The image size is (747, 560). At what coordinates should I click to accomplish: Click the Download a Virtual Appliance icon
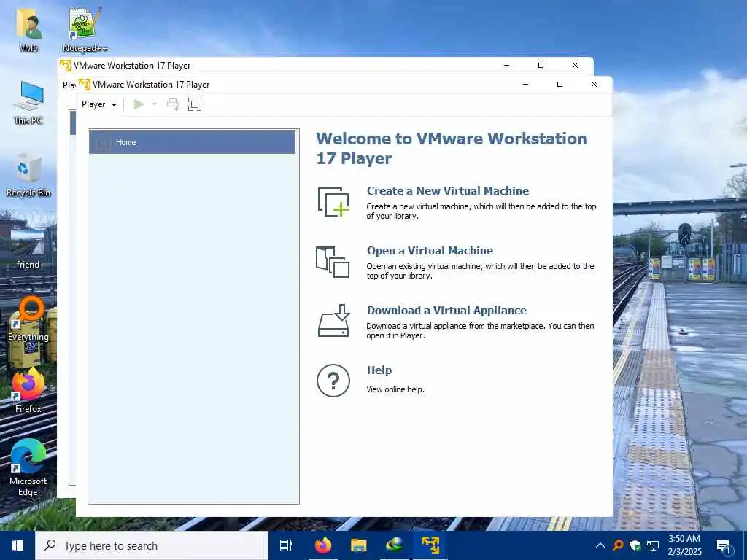coord(333,321)
